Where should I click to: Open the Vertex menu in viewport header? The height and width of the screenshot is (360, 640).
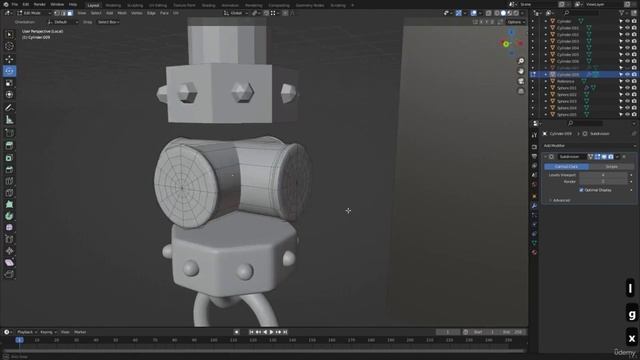click(136, 13)
